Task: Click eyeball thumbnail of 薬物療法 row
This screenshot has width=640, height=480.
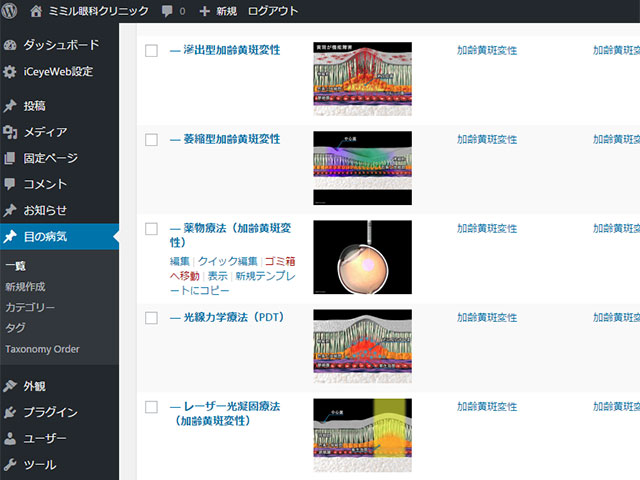Action: coord(362,257)
